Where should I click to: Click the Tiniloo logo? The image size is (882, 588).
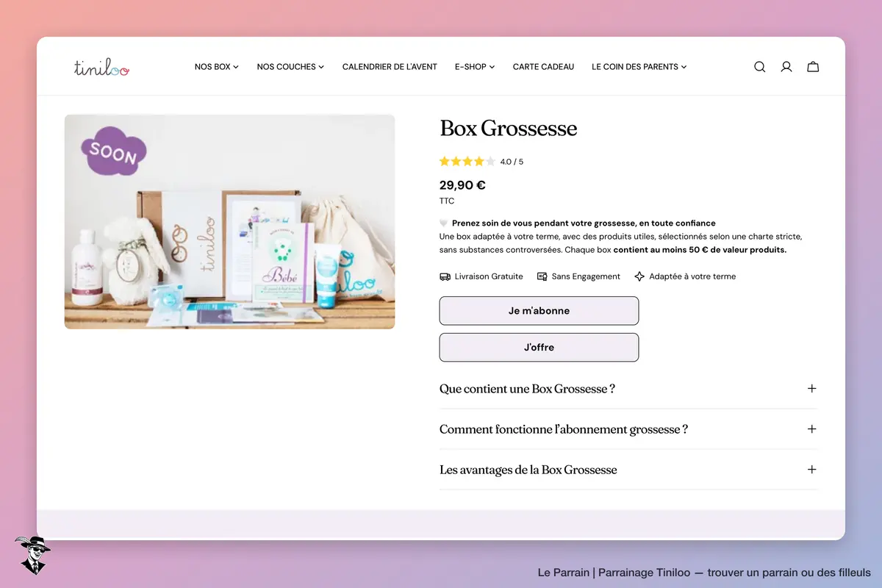tap(101, 68)
